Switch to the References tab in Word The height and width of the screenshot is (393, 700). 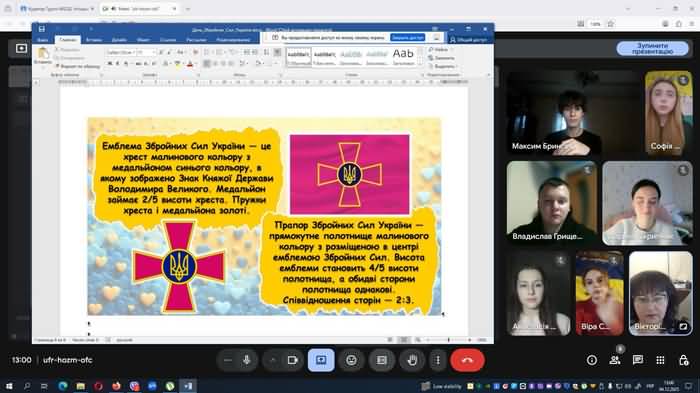(x=168, y=40)
